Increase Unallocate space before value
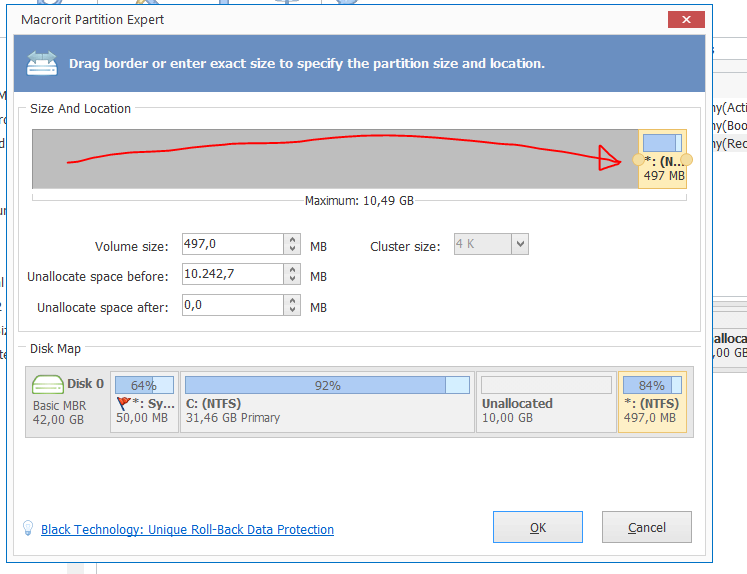Viewport: 747px width, 574px height. pyautogui.click(x=292, y=270)
